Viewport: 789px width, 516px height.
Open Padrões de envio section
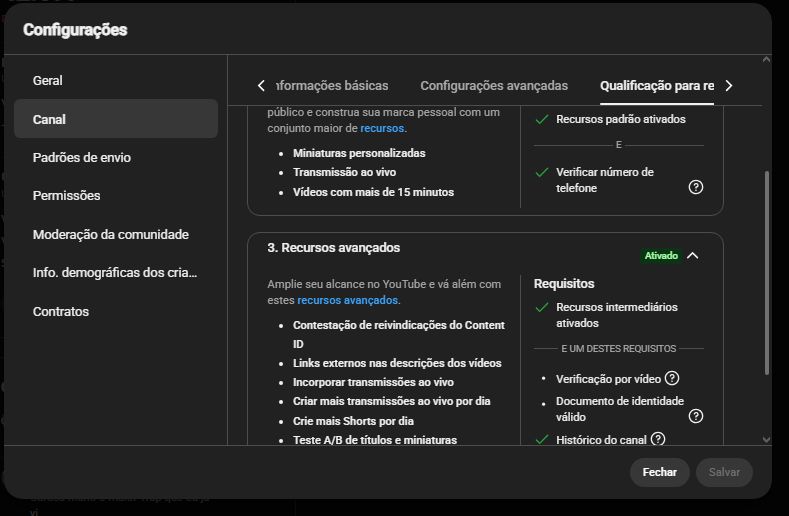[x=116, y=158]
